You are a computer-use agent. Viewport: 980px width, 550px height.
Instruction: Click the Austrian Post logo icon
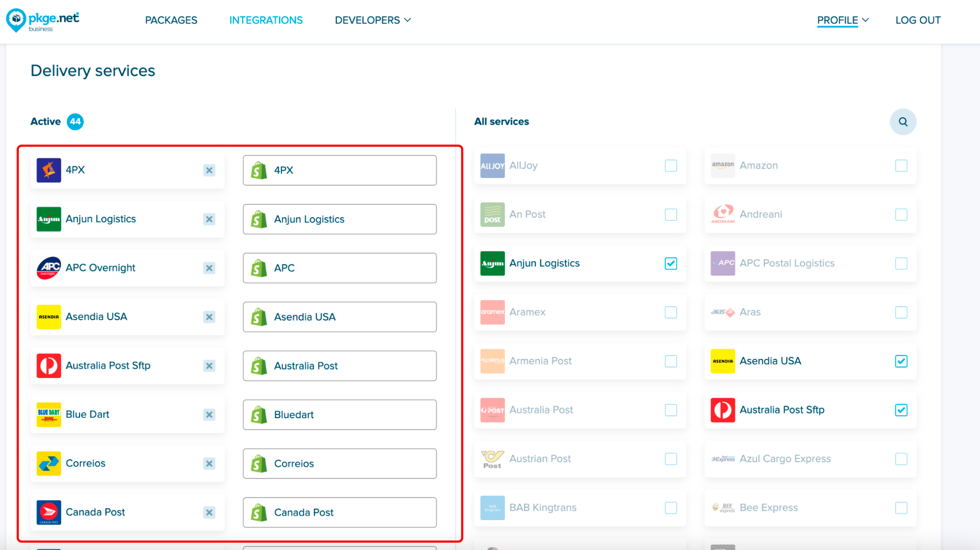[492, 459]
